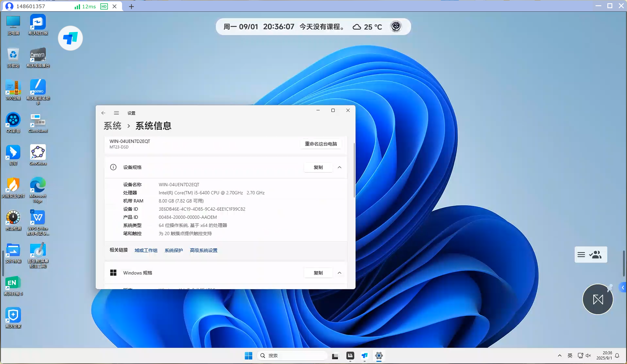Switch the 英 input method indicator
Viewport: 627px width, 364px height.
point(570,356)
